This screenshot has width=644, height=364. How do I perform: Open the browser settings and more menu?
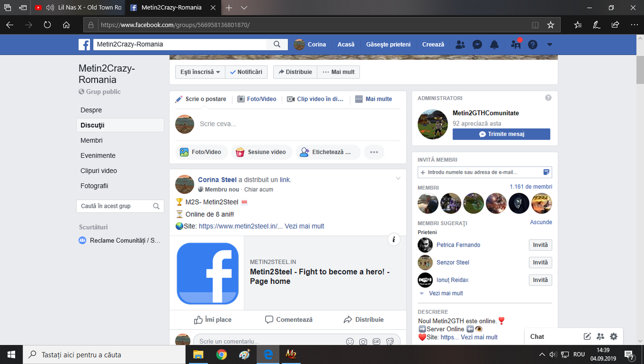(x=633, y=25)
